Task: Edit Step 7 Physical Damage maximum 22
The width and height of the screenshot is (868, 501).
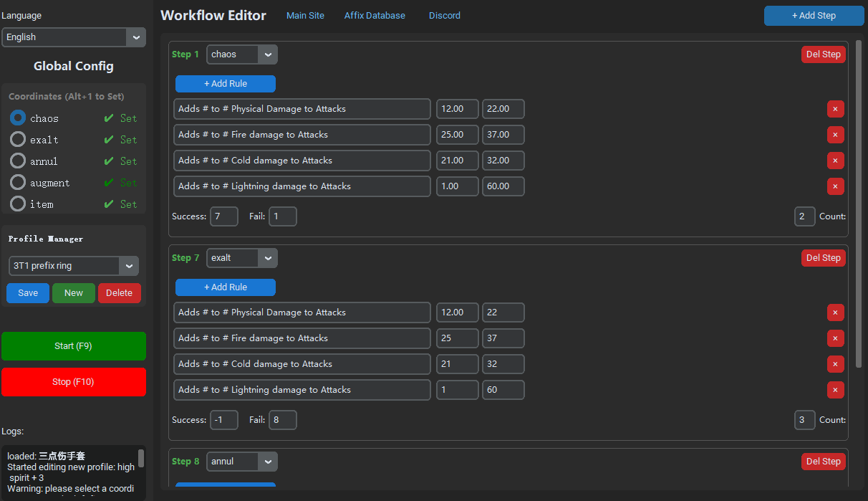Action: [x=503, y=312]
